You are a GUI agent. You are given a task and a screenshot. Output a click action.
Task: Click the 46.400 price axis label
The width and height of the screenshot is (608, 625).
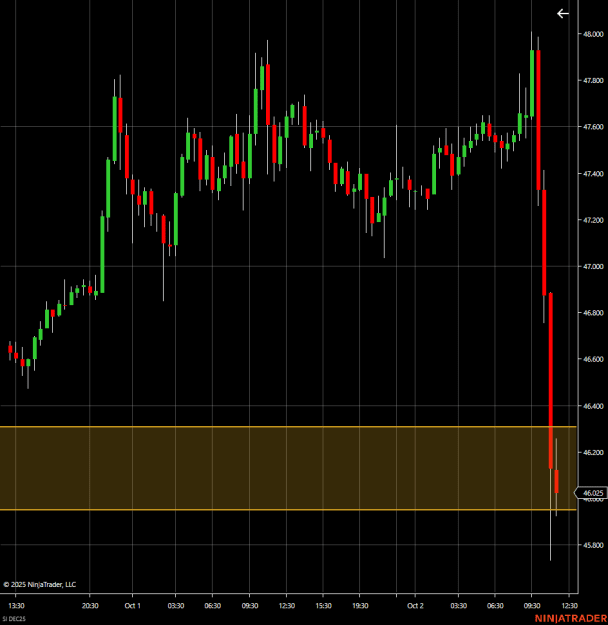[x=593, y=406]
